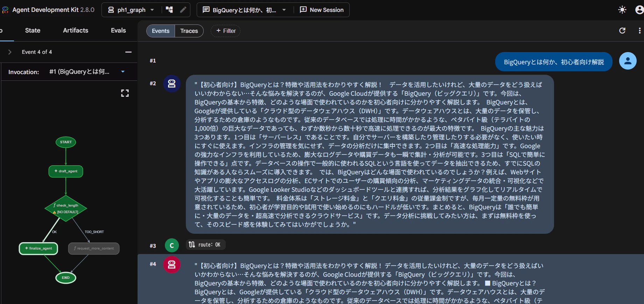Open the ph1_graph agent selector dropdown
The width and height of the screenshot is (644, 304).
coord(131,10)
